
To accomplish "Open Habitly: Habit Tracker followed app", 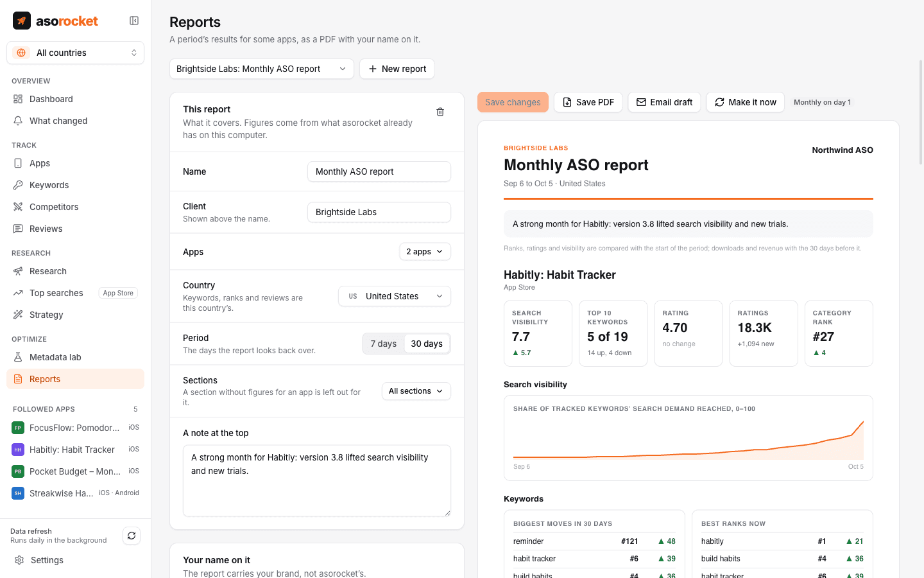I will tap(76, 450).
